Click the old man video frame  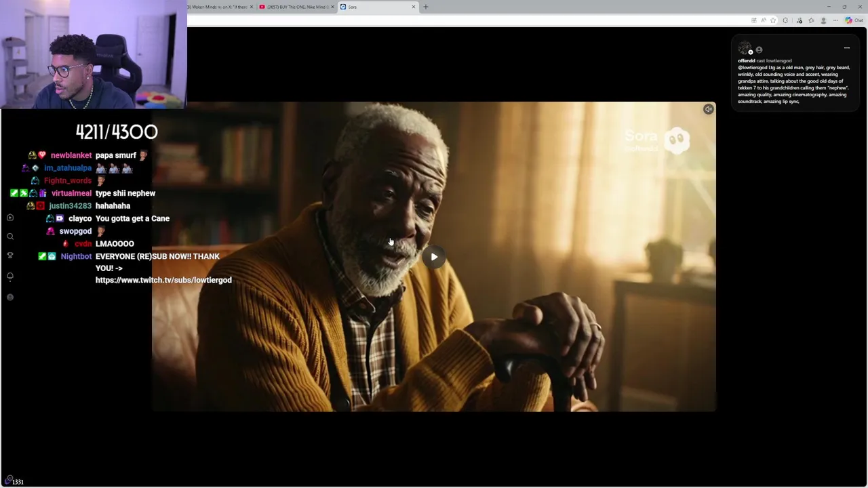434,257
